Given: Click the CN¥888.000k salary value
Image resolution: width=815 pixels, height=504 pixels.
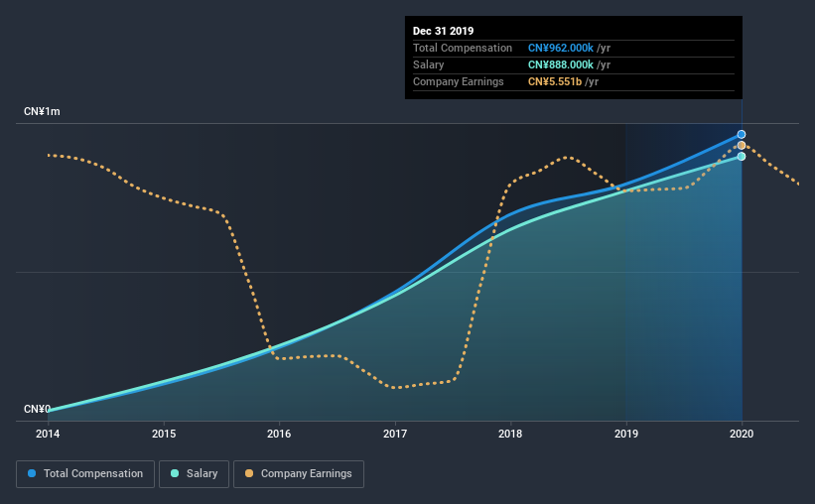Looking at the screenshot, I should click(561, 64).
